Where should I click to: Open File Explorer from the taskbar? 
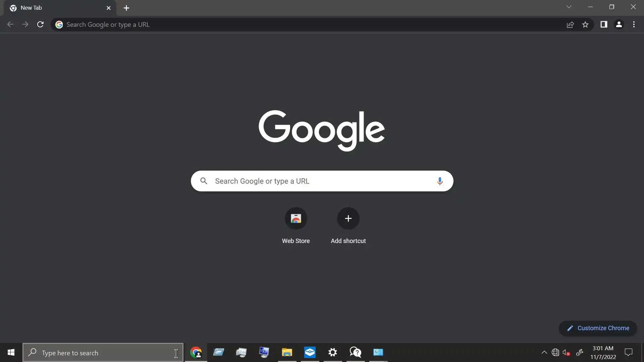point(287,353)
